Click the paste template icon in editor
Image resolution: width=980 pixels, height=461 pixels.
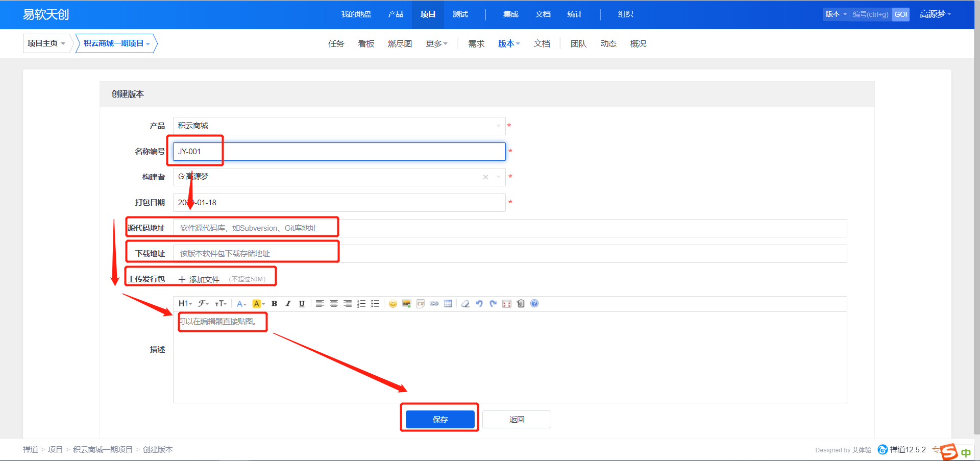click(x=521, y=304)
